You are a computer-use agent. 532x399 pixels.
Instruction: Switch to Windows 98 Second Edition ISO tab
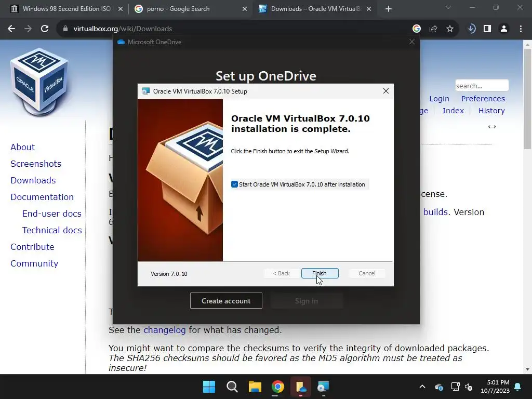pos(66,9)
